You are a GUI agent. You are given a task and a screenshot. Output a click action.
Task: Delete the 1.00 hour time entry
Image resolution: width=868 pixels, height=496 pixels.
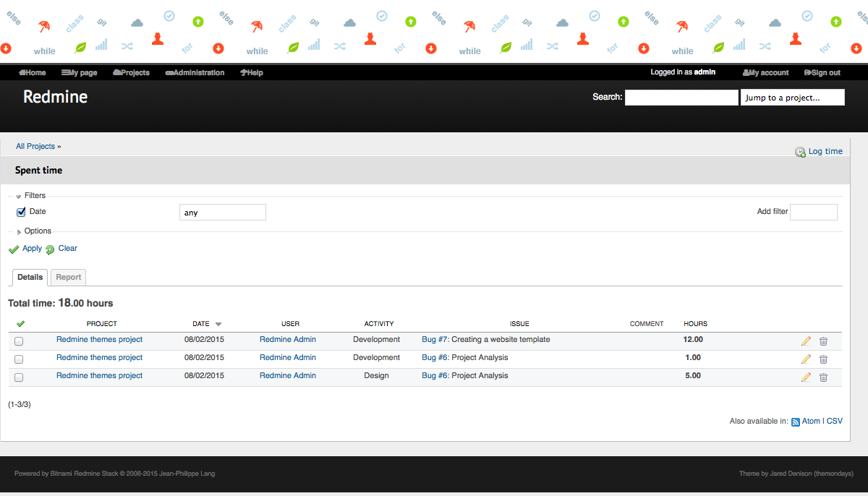(x=823, y=359)
